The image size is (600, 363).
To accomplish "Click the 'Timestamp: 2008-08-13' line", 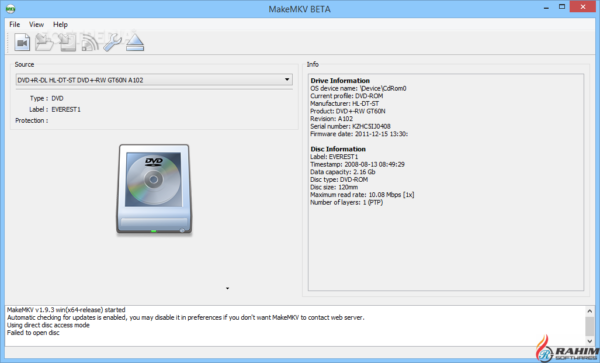I will (x=357, y=164).
